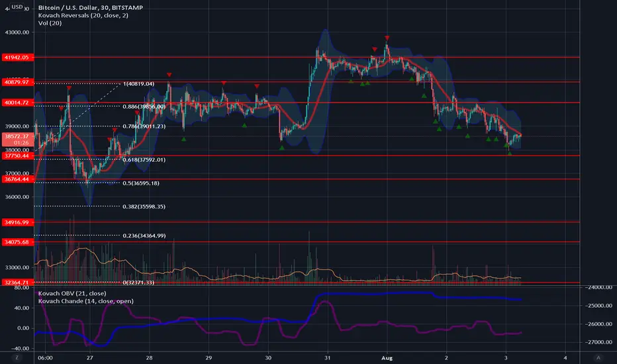
Task: Open the USD currency selector badge
Action: pos(17,7)
